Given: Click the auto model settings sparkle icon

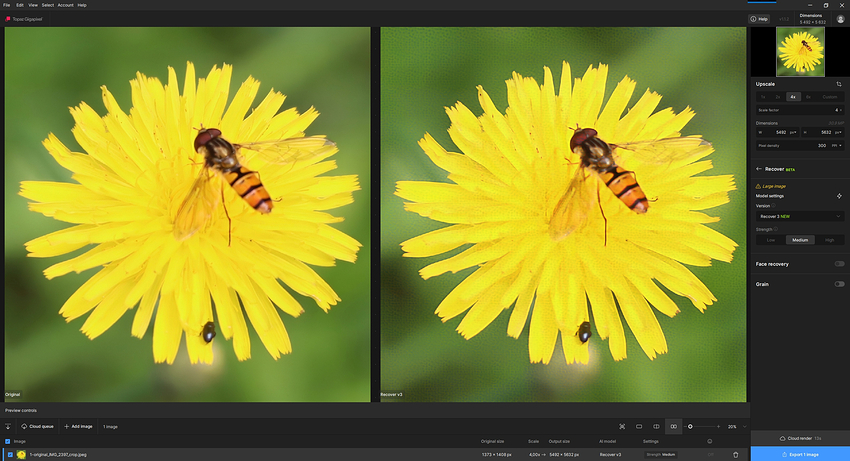Looking at the screenshot, I should 839,196.
